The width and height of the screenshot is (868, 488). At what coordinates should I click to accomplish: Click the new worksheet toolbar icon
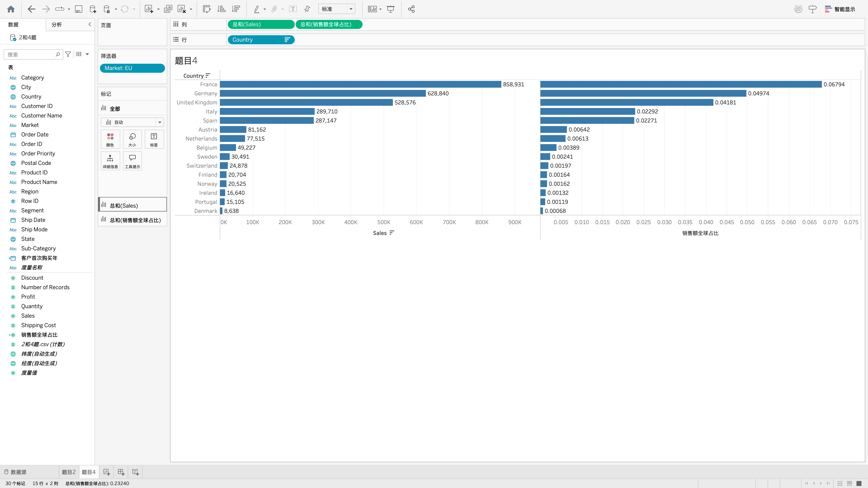[149, 9]
